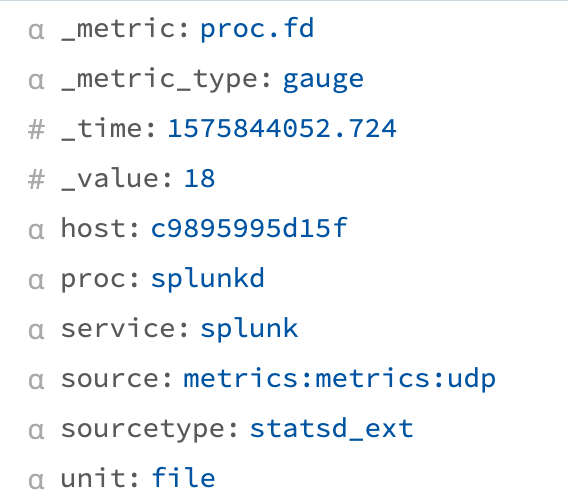Viewport: 568px width, 504px height.
Task: Click the string type icon beside host
Action: click(x=36, y=231)
